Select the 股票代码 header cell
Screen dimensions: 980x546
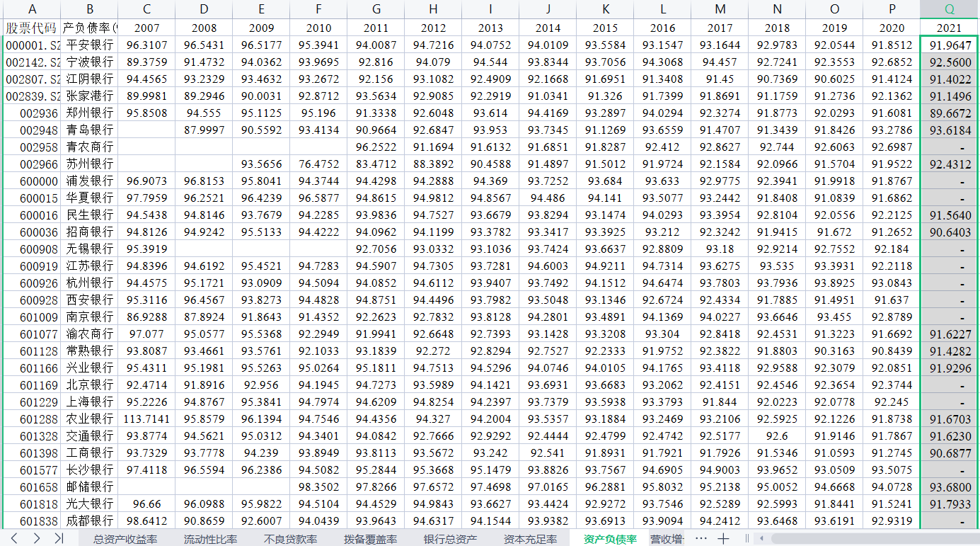click(x=32, y=28)
